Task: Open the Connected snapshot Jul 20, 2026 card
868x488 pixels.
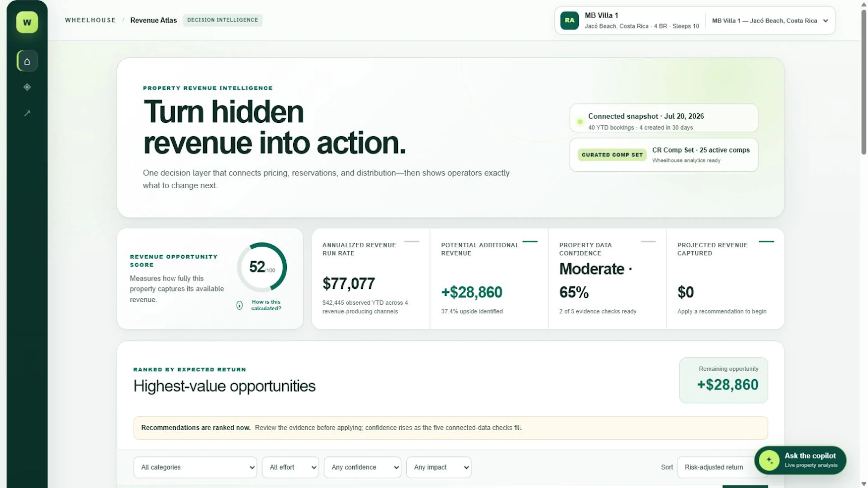Action: 663,118
